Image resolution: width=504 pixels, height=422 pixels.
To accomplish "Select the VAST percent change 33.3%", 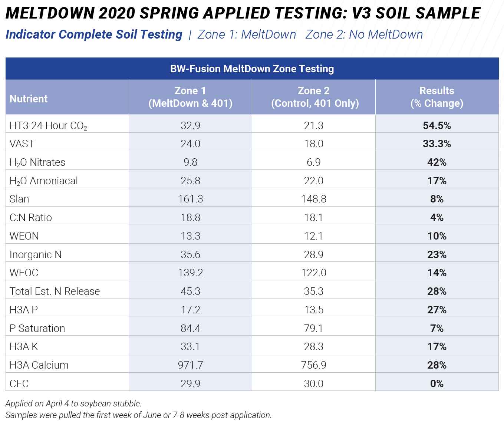I will tap(437, 144).
